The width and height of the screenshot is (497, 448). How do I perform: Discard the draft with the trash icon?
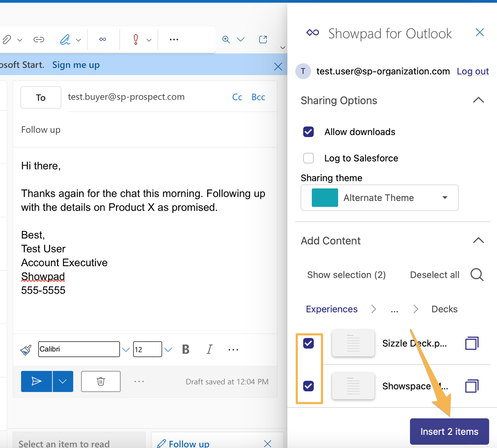point(101,381)
